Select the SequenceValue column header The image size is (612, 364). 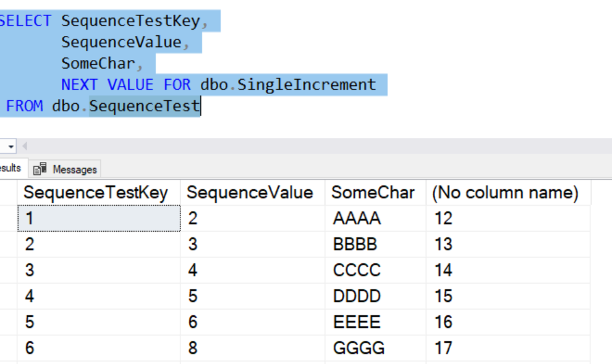250,193
